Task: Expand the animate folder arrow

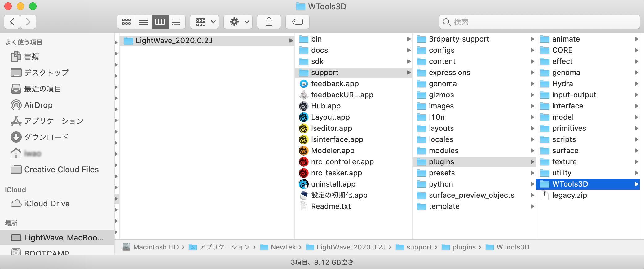Action: click(x=636, y=39)
